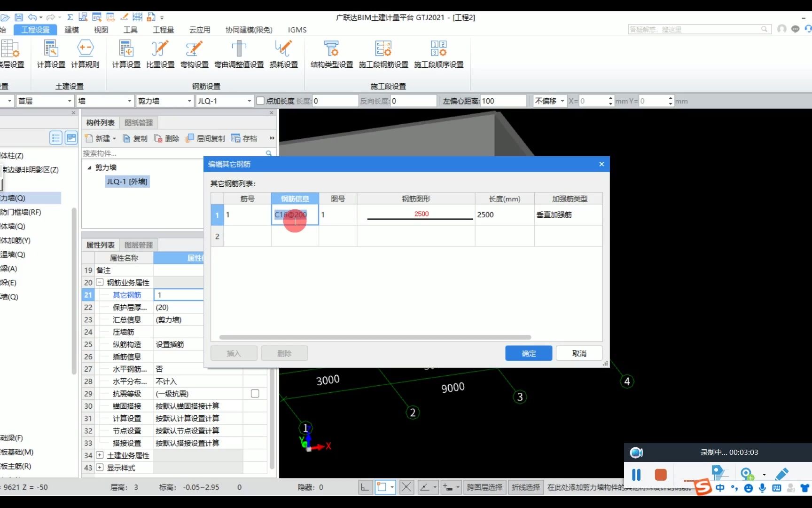Enable the 点加长度 checkbox
The width and height of the screenshot is (812, 508).
[260, 101]
